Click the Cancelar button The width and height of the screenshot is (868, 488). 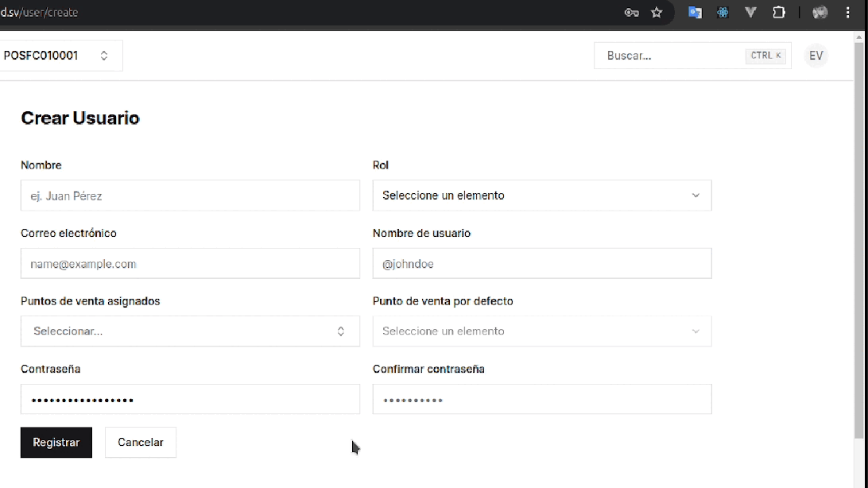click(x=140, y=442)
